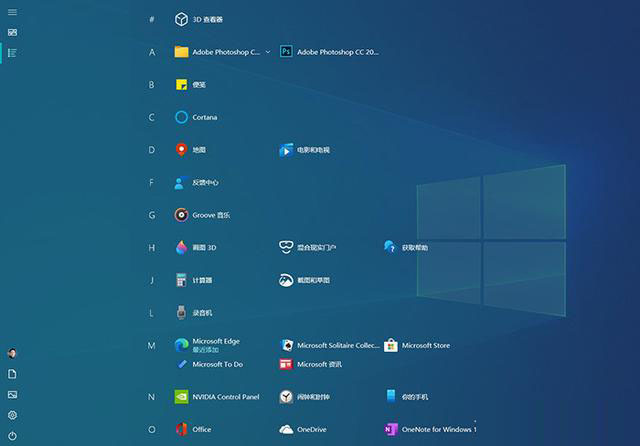Click the # group header

click(x=151, y=19)
